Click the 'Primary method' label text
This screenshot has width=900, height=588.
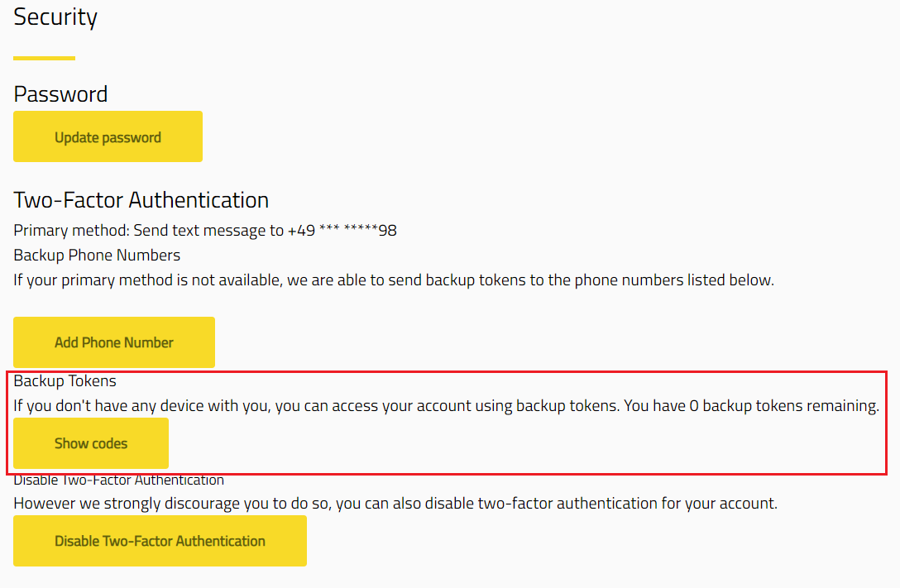click(x=71, y=231)
